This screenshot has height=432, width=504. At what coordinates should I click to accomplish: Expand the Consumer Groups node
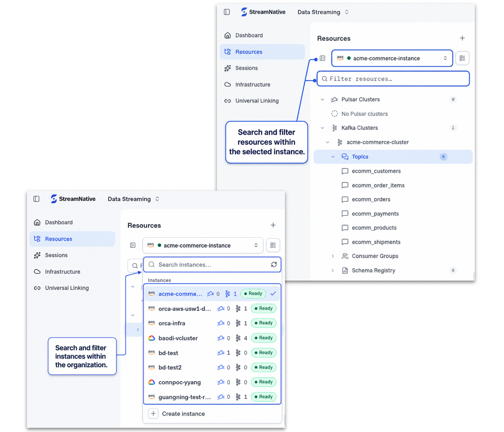click(x=333, y=256)
